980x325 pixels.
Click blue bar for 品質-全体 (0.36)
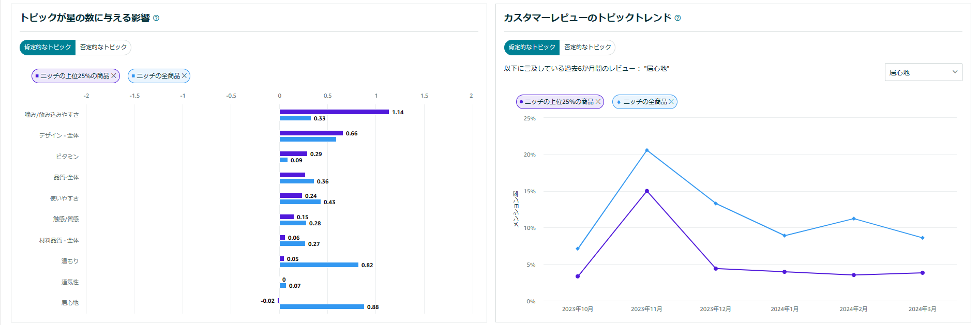tap(297, 181)
